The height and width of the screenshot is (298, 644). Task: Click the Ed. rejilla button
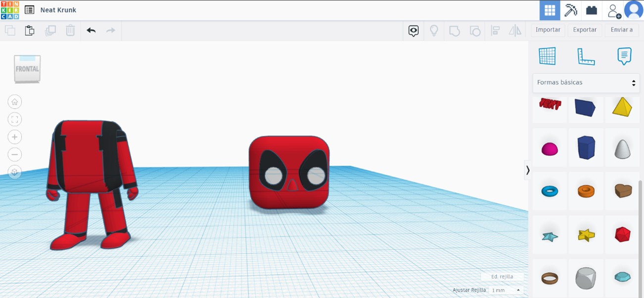(x=502, y=277)
